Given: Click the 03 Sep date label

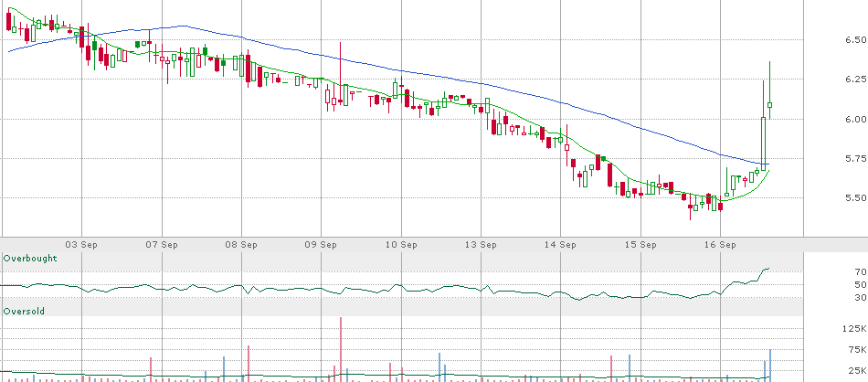Looking at the screenshot, I should pos(82,245).
